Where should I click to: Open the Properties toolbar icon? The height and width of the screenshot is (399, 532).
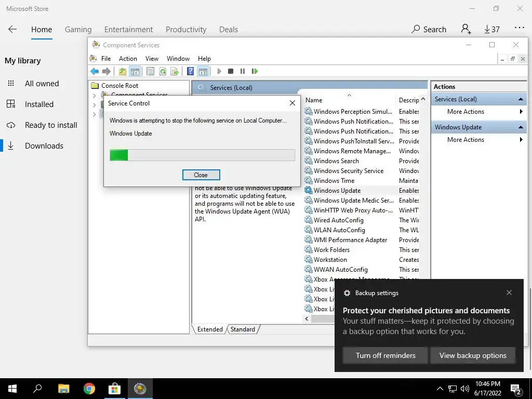[150, 71]
